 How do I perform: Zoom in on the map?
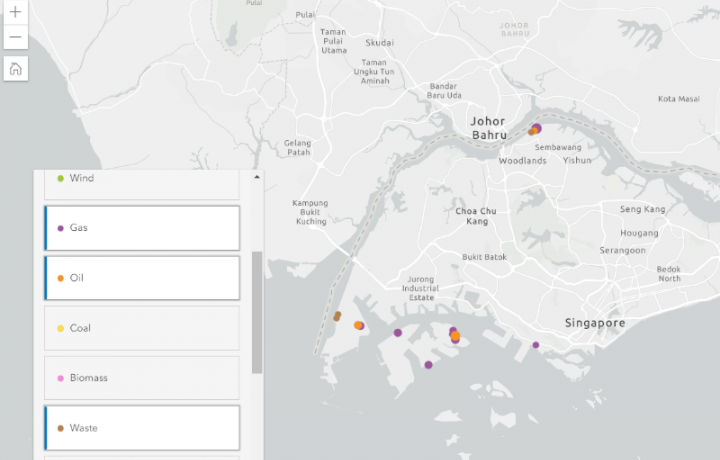[x=16, y=12]
